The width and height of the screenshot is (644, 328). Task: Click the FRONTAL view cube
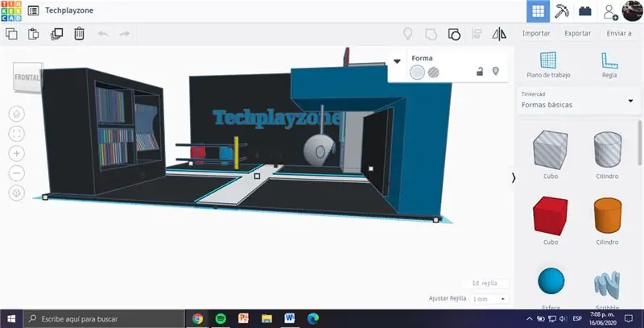pyautogui.click(x=27, y=77)
